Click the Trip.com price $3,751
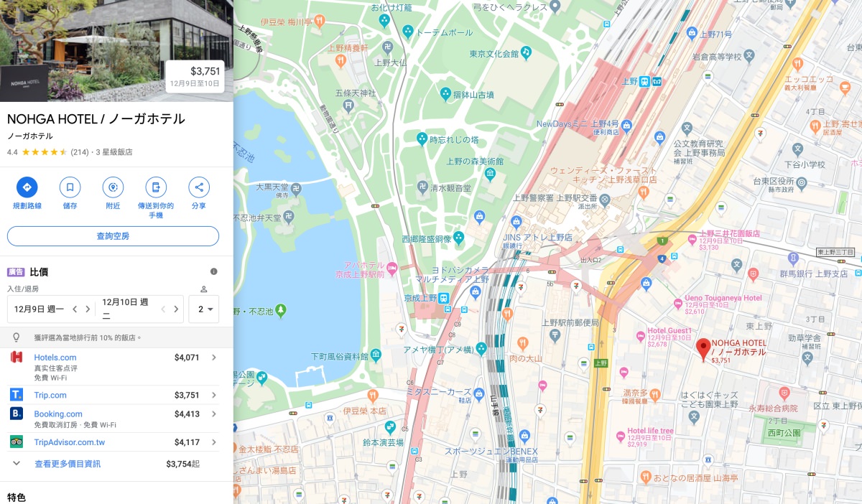 tap(187, 395)
